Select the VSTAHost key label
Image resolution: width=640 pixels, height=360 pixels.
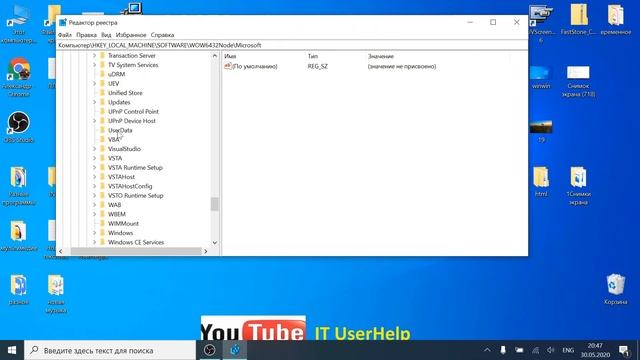pyautogui.click(x=121, y=177)
